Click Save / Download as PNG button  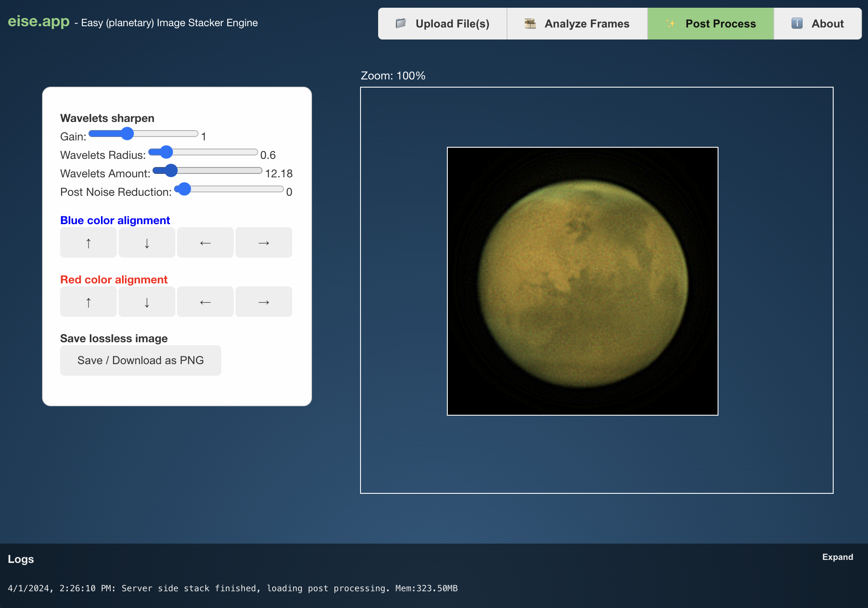(141, 361)
